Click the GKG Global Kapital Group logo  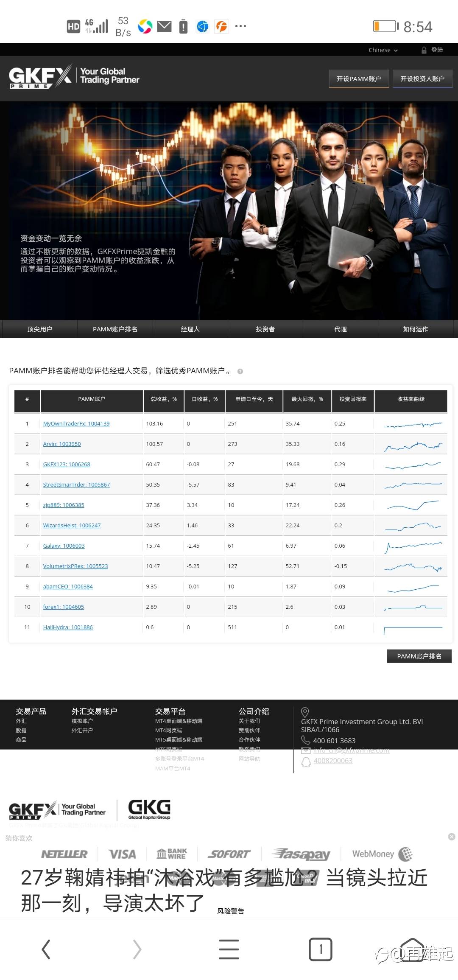click(149, 810)
